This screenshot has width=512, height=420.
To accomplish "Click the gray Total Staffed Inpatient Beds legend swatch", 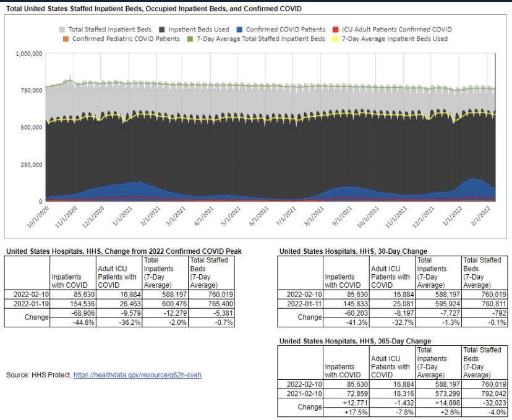I will point(63,29).
